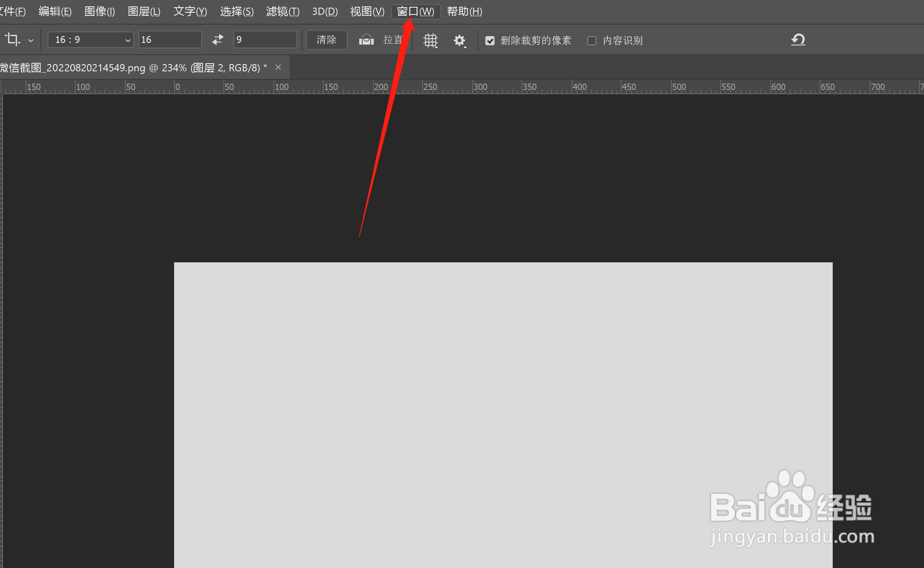Click the 清除 button
924x568 pixels.
pos(327,40)
